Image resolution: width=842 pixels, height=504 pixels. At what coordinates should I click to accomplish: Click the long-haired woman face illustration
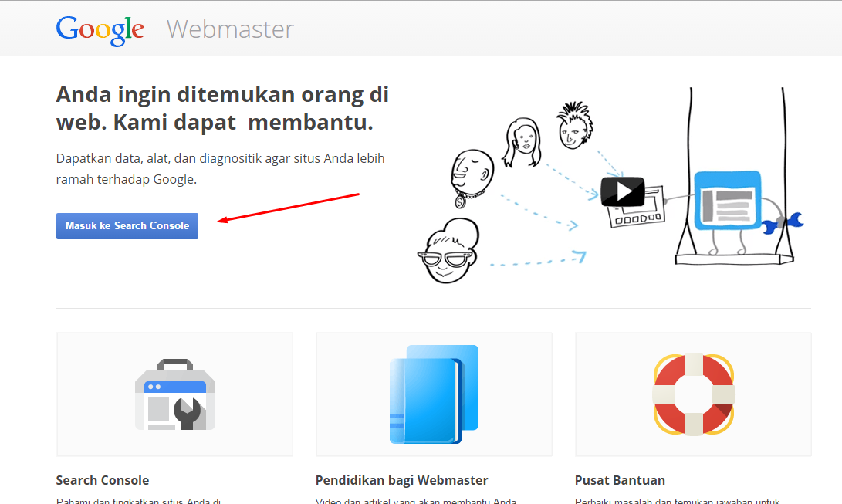coord(522,143)
